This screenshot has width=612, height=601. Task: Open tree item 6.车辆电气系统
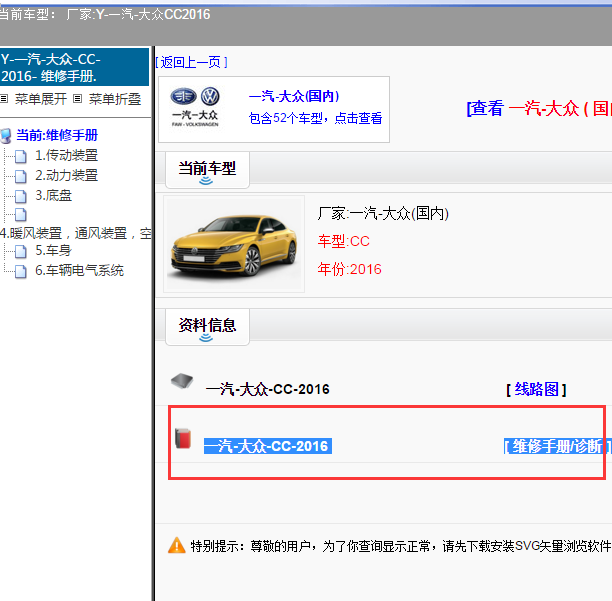click(79, 270)
